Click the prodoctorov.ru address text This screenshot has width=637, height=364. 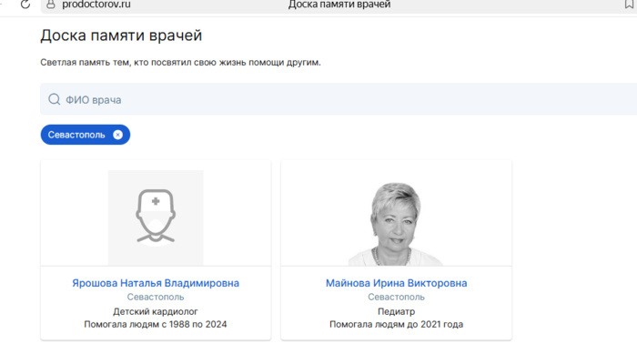click(96, 5)
